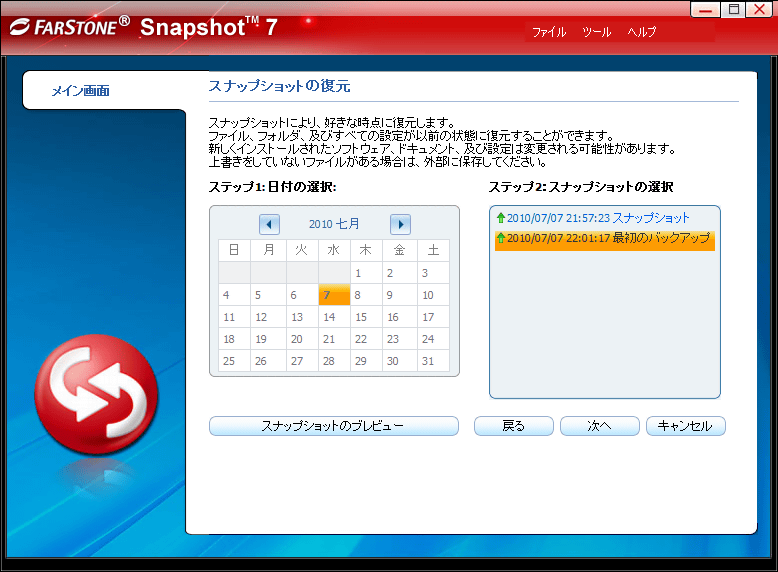Click the 次へ button
This screenshot has width=778, height=572.
[x=599, y=426]
